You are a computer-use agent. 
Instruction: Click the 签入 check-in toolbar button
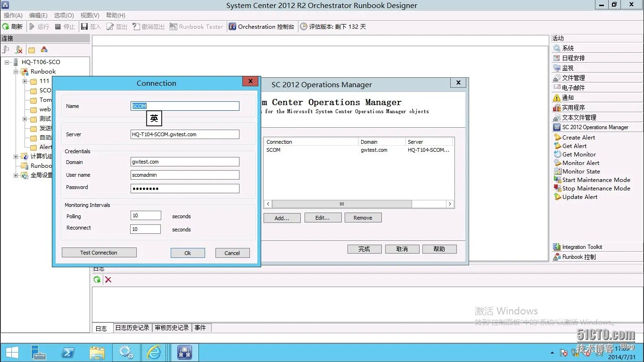[x=91, y=27]
